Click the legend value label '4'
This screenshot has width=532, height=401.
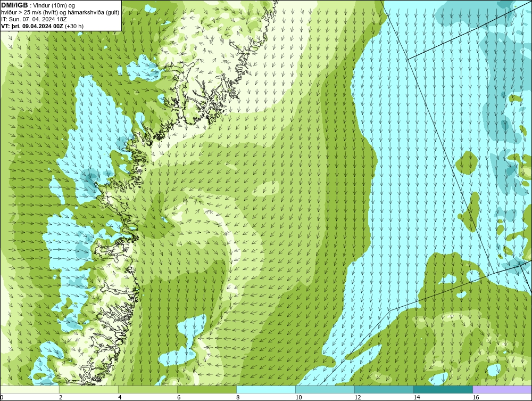pyautogui.click(x=120, y=397)
